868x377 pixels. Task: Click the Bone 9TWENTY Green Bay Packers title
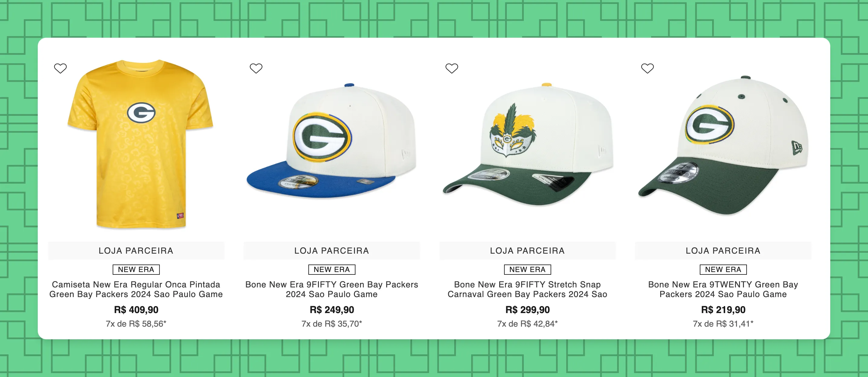click(x=722, y=289)
